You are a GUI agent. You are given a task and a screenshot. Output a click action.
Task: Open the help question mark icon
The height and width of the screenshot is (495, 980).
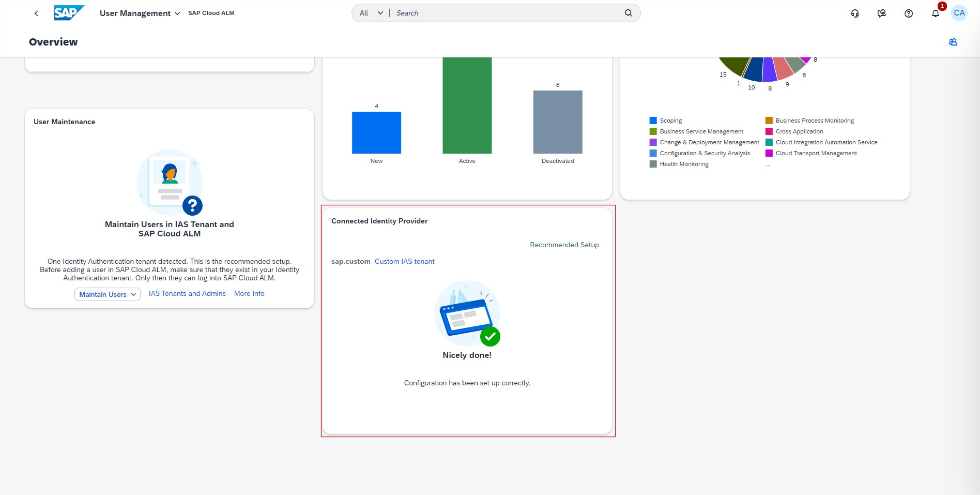pos(909,13)
